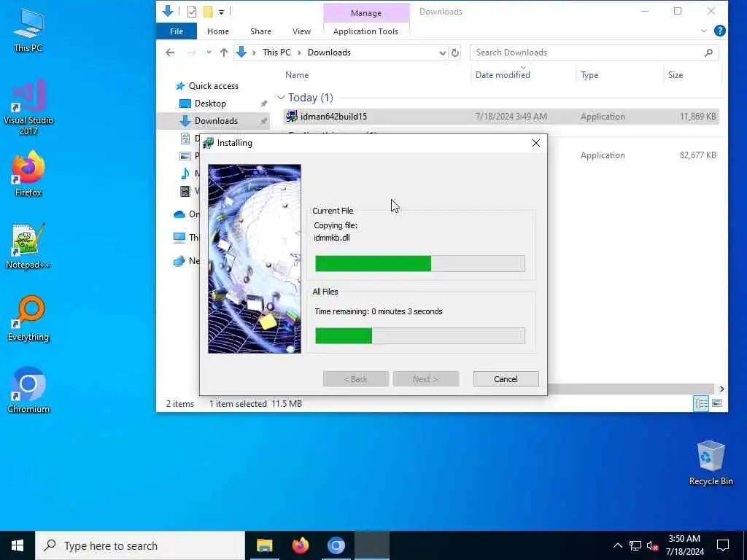Click the Network icon in sidebar
Image resolution: width=747 pixels, height=560 pixels.
[x=179, y=261]
